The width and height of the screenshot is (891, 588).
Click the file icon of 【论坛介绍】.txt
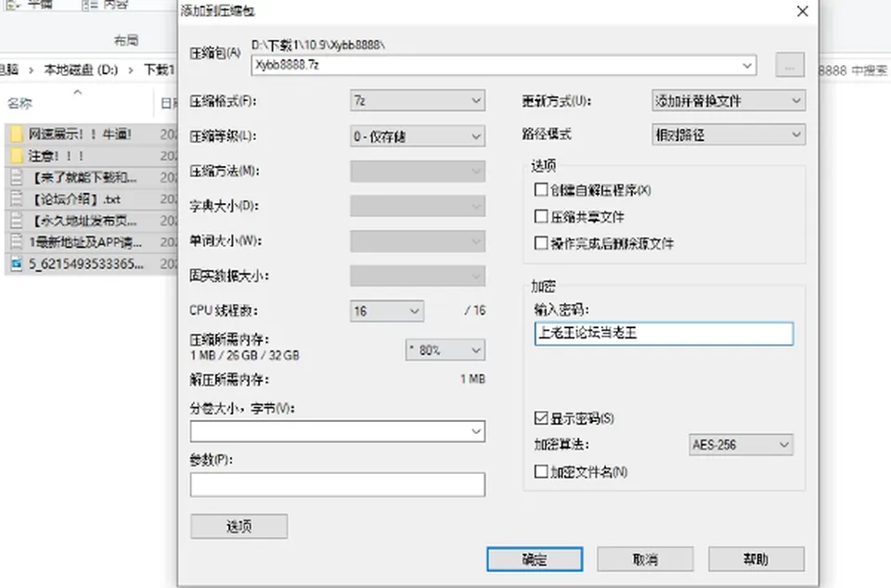[17, 199]
